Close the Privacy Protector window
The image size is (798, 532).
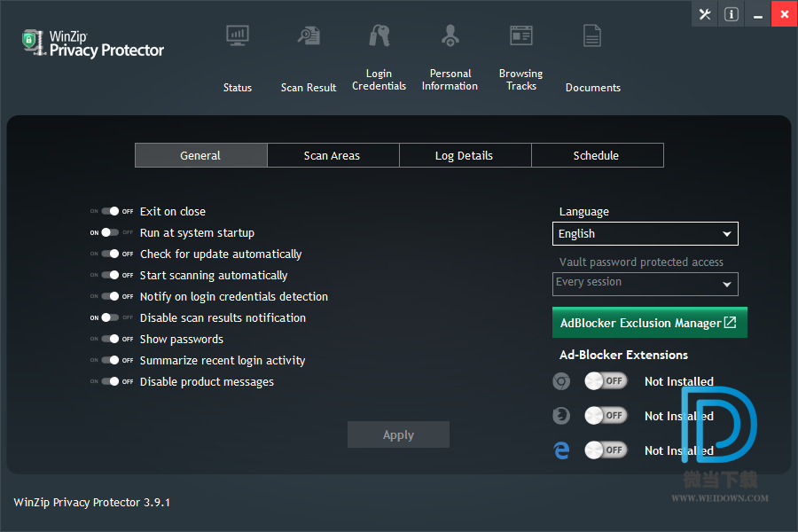coord(785,14)
